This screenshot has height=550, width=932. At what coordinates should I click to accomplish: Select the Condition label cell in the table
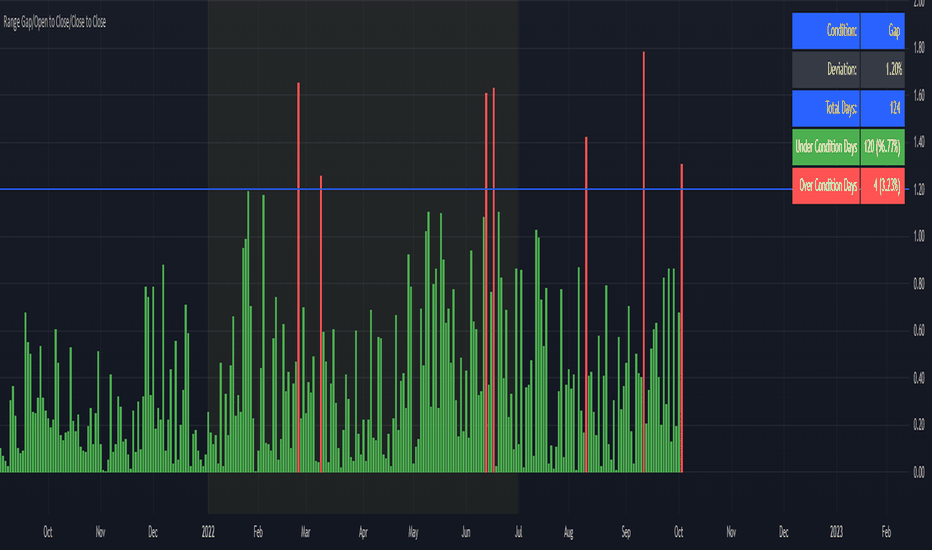tap(826, 31)
